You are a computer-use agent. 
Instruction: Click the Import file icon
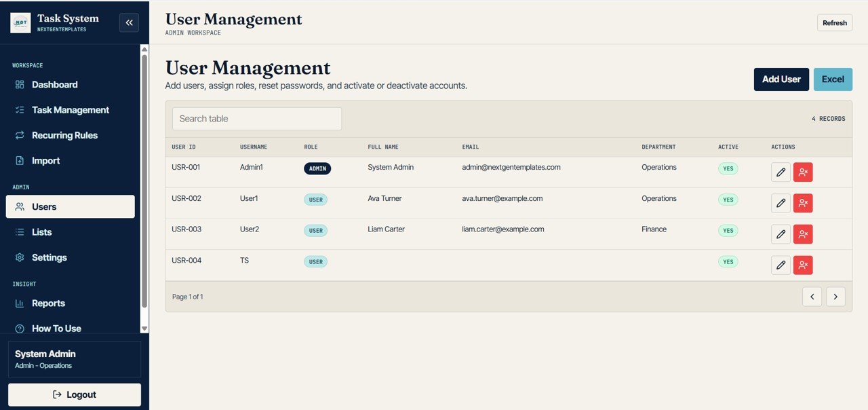20,161
